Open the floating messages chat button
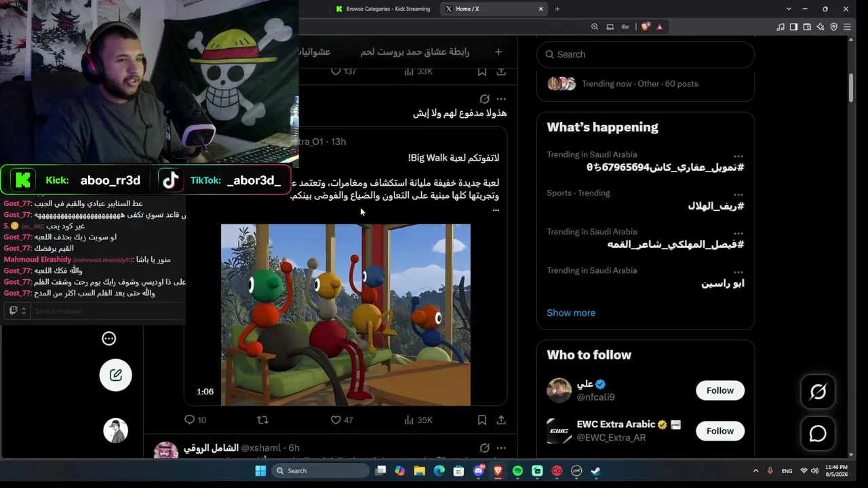The width and height of the screenshot is (868, 488). [818, 434]
